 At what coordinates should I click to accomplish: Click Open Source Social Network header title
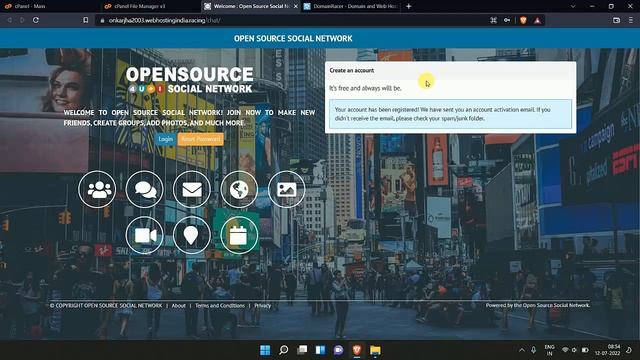(293, 38)
